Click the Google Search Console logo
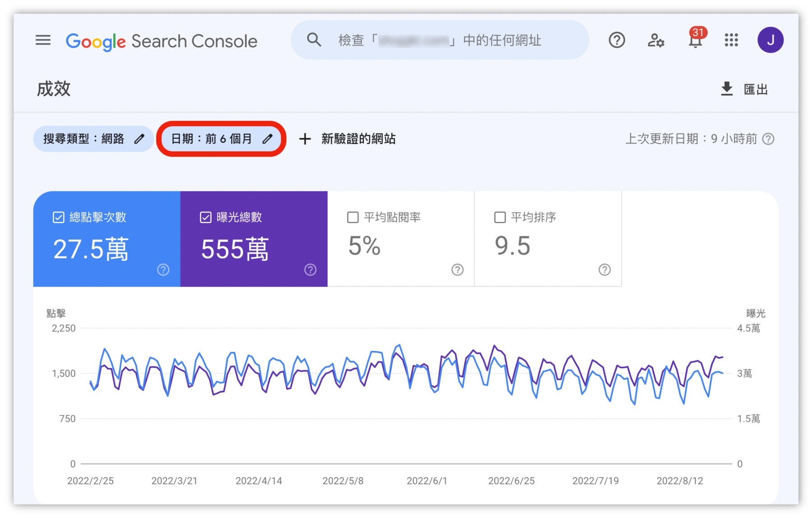812x518 pixels. (x=161, y=41)
